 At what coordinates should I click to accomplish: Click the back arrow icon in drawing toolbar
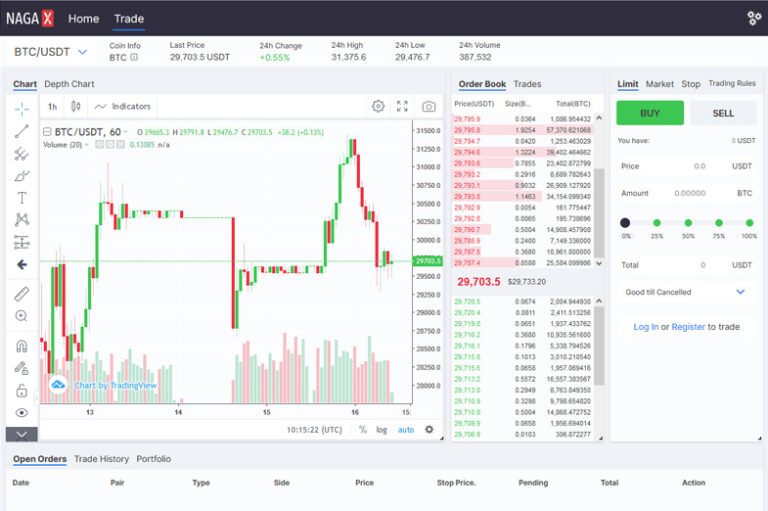[x=22, y=265]
